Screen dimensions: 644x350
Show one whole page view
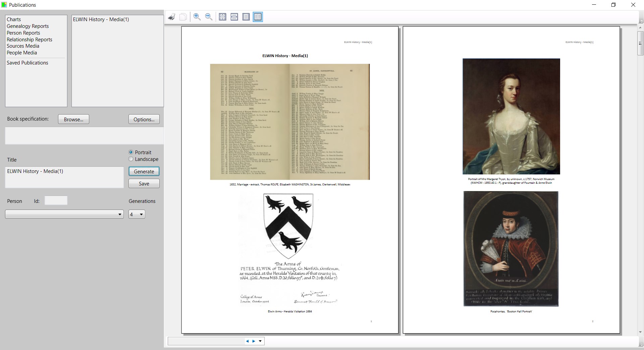pyautogui.click(x=246, y=17)
